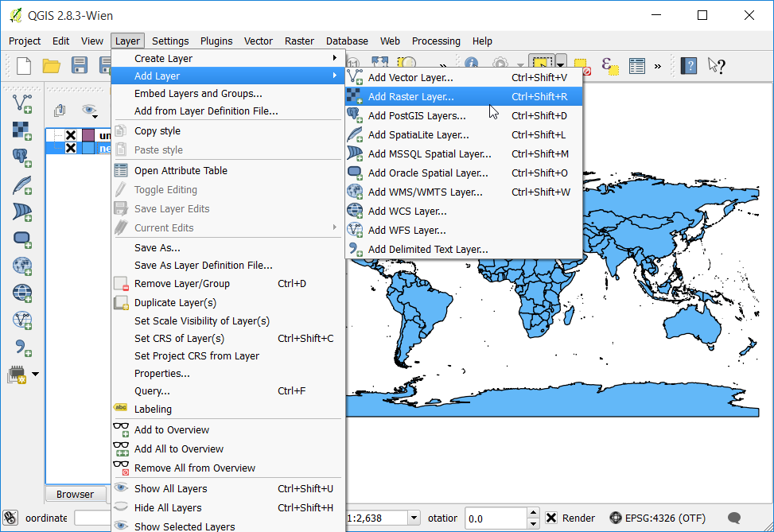Click Add MSSQL Spatial Layer in the left toolbar
The width and height of the screenshot is (774, 532).
coord(22,212)
